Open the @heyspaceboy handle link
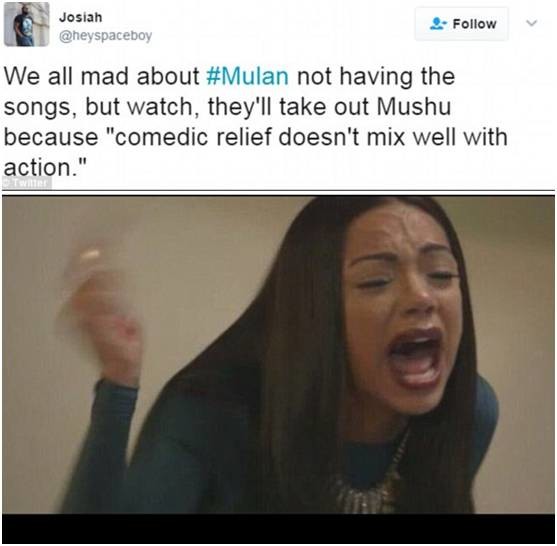 pos(106,36)
